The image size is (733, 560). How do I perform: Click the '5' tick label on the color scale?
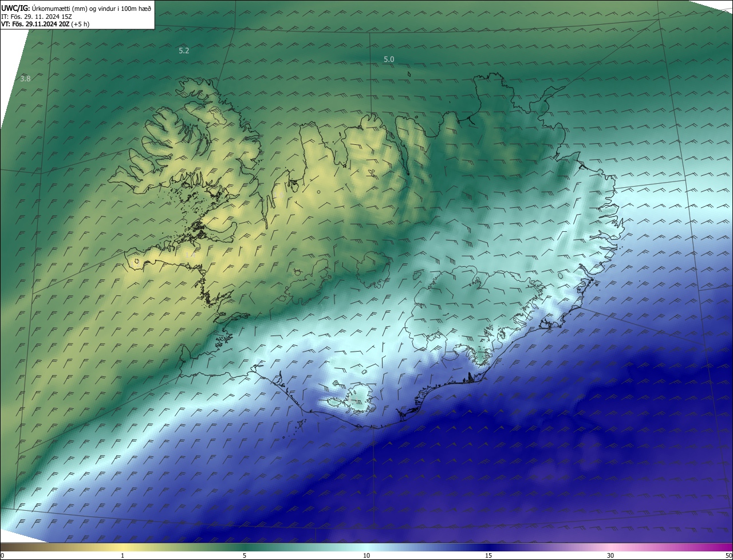coord(245,555)
